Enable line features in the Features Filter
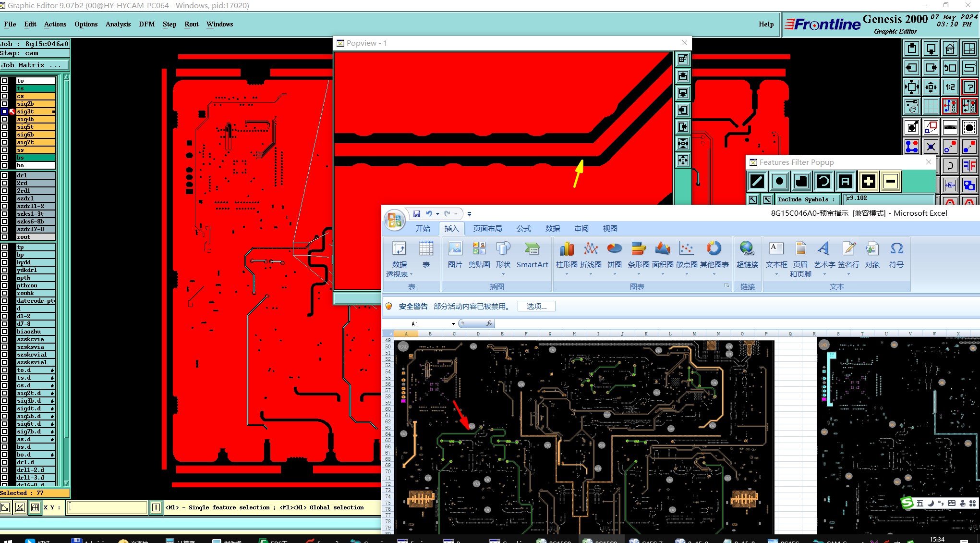 click(757, 181)
